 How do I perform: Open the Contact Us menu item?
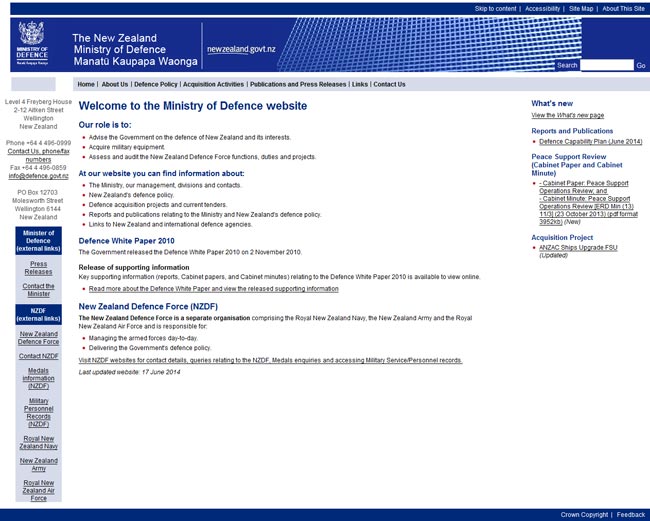coord(389,84)
